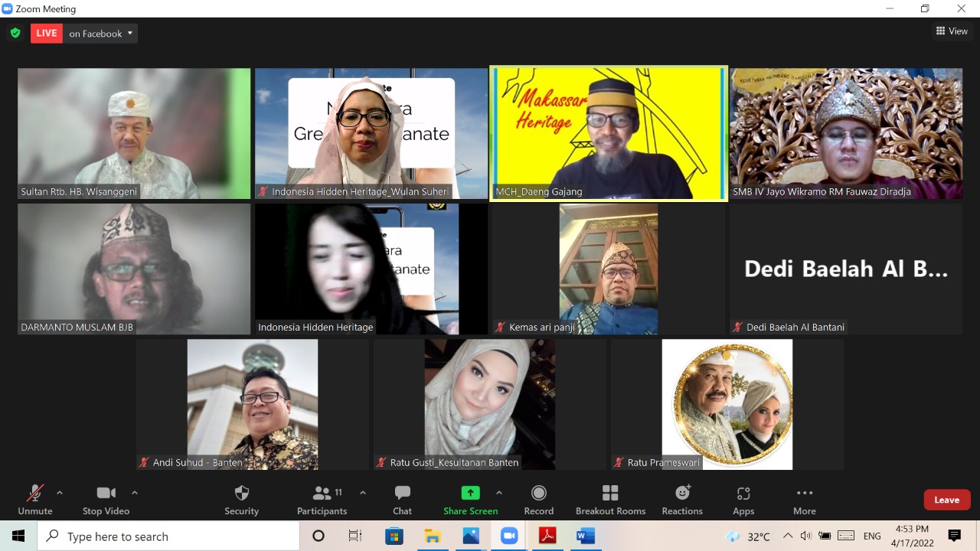Start recording with the Record button
The image size is (980, 551).
(539, 500)
